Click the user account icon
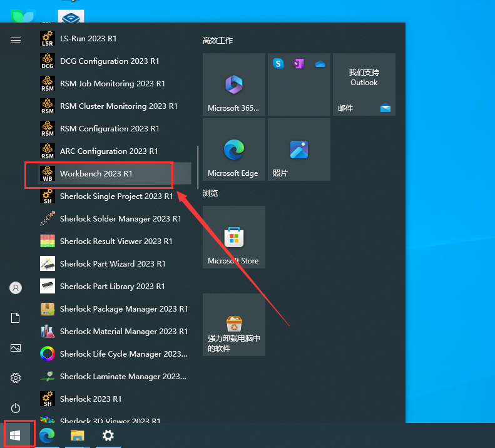 point(16,288)
